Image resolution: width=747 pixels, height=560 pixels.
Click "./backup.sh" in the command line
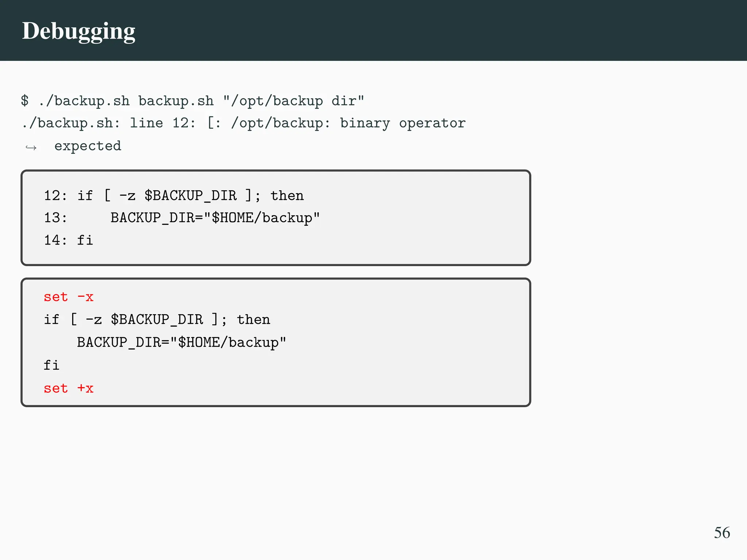84,101
